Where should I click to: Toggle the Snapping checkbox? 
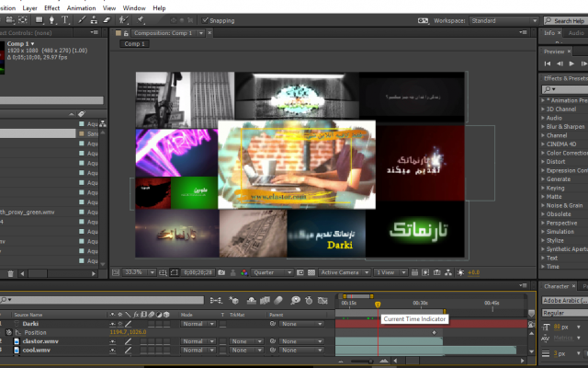click(205, 20)
